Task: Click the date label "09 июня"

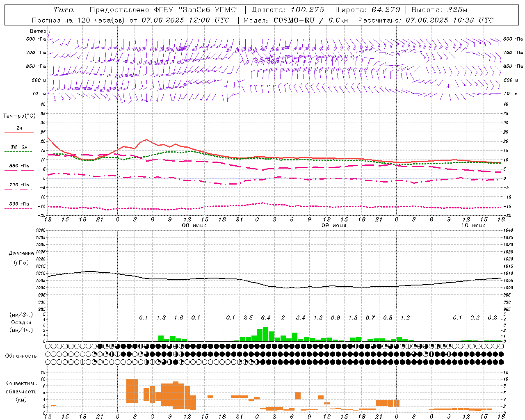Action: pyautogui.click(x=334, y=226)
